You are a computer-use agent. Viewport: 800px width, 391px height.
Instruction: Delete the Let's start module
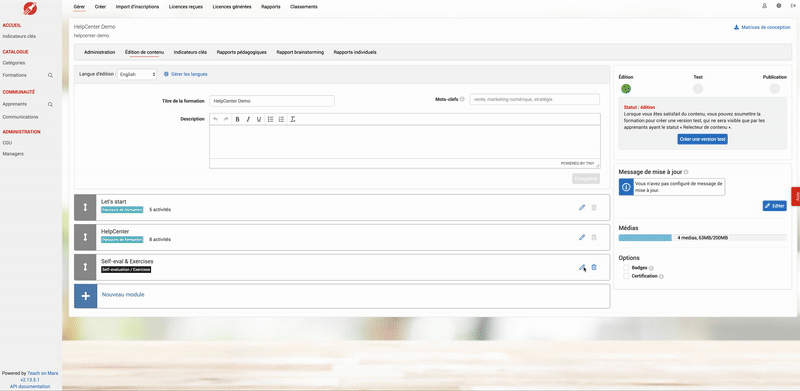pyautogui.click(x=594, y=207)
